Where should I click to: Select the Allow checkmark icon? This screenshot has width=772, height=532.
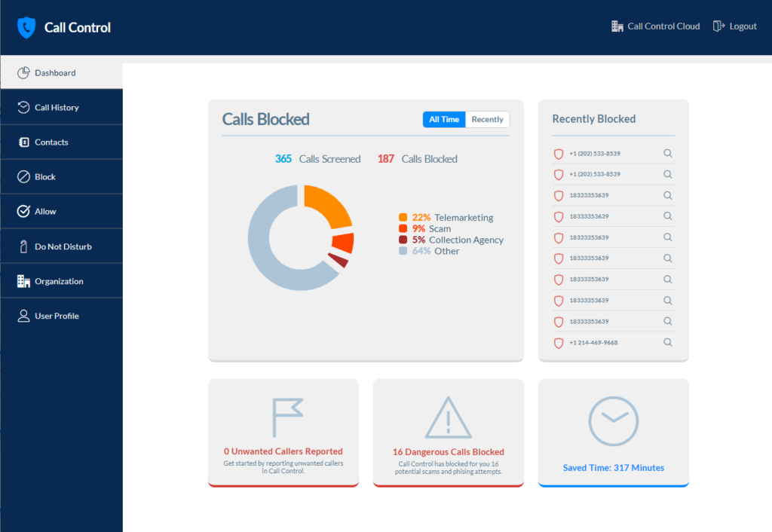23,211
